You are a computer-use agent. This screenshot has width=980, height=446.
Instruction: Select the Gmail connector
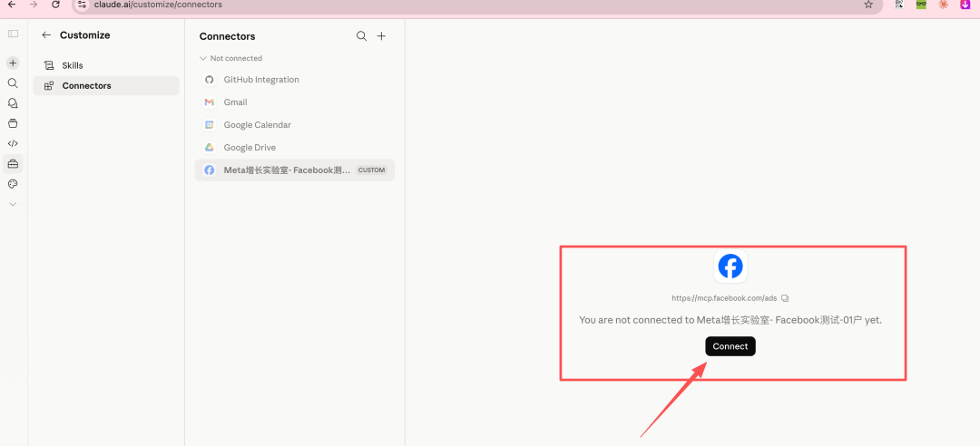pyautogui.click(x=294, y=102)
